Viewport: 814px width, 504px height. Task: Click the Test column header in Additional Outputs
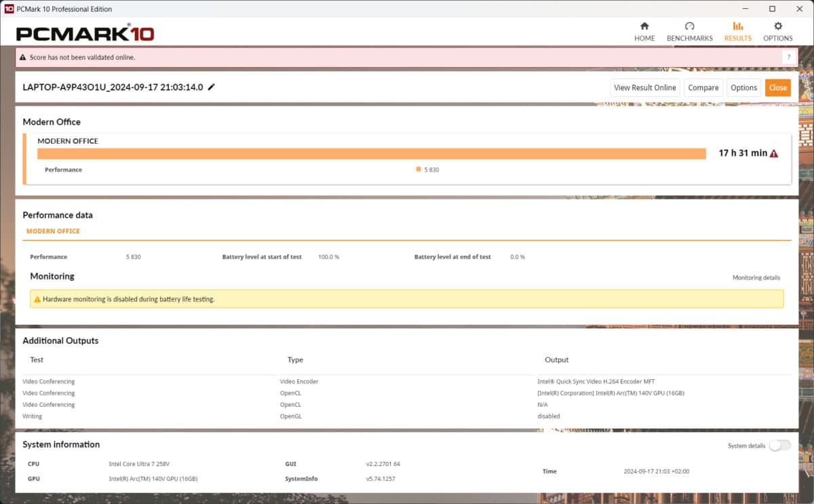coord(37,360)
